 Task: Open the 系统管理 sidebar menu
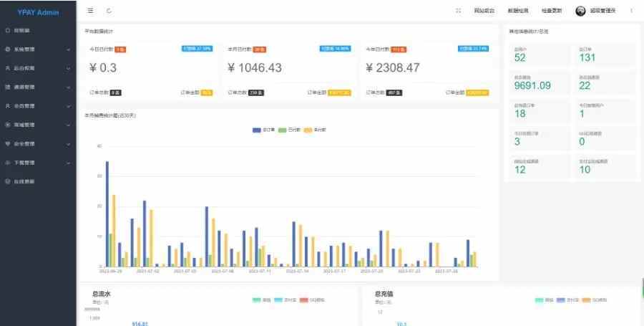click(x=38, y=49)
